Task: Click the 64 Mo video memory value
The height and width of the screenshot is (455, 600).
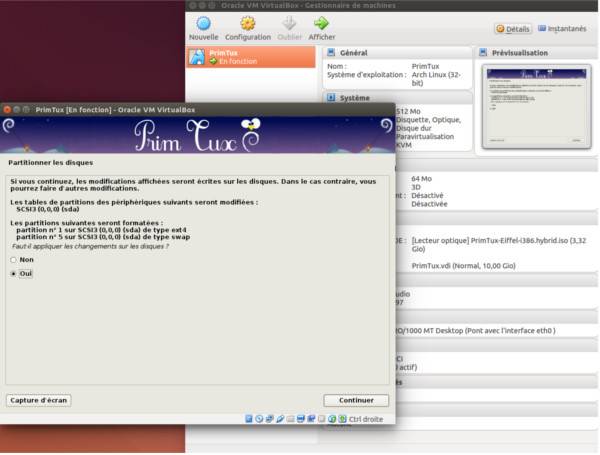Action: tap(421, 179)
